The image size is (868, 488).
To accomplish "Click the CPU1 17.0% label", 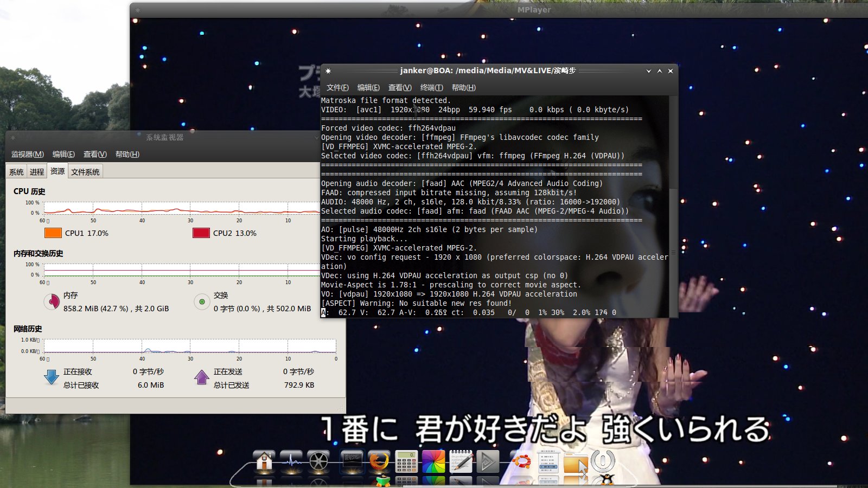I will coord(87,233).
